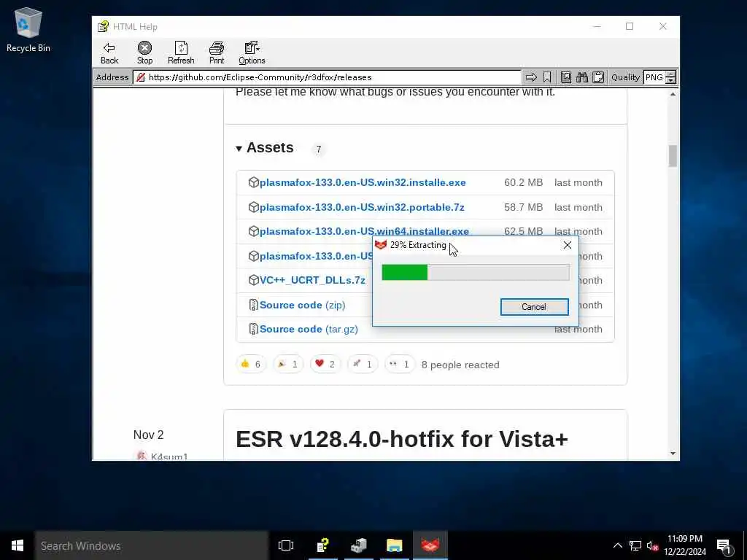Download plasmafox win32 portable.7z
The image size is (747, 560).
coord(362,207)
